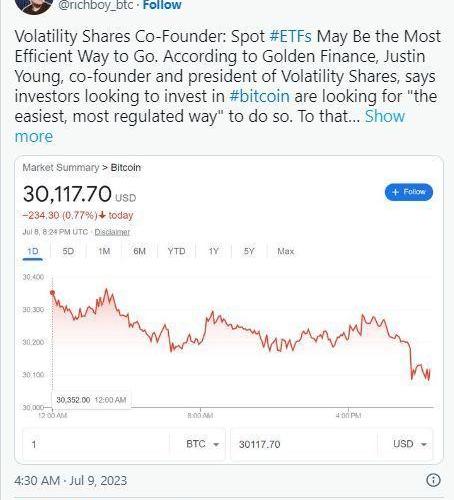Open the BTC currency dropdown

[x=202, y=444]
